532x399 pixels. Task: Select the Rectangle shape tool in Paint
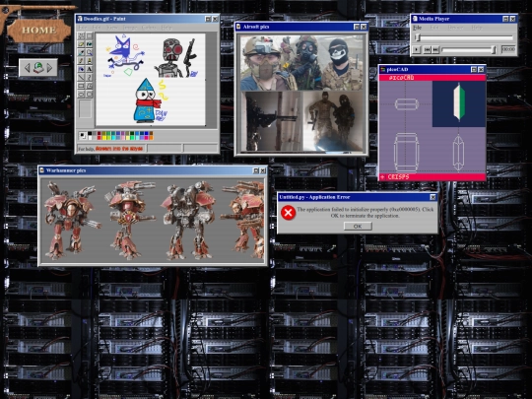(81, 86)
